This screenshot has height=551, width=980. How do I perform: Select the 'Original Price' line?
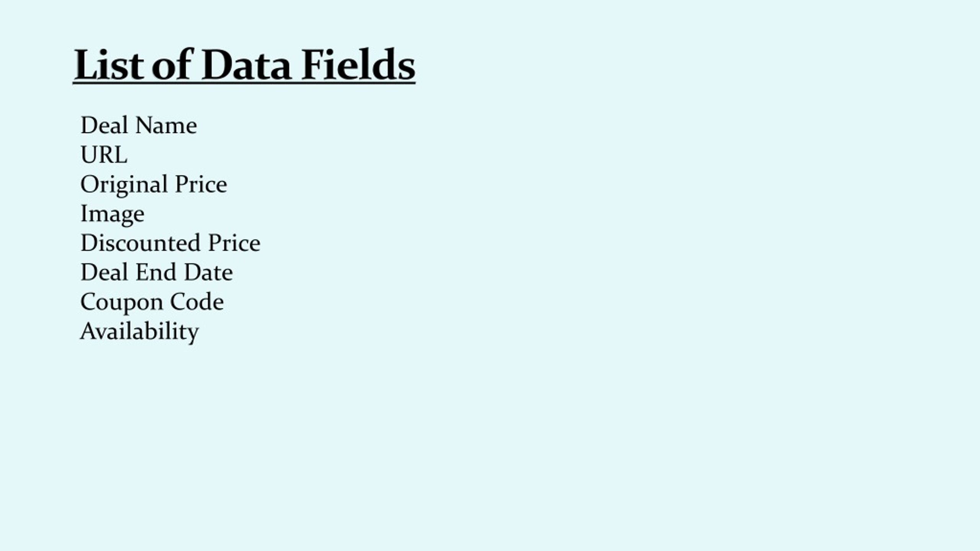154,185
